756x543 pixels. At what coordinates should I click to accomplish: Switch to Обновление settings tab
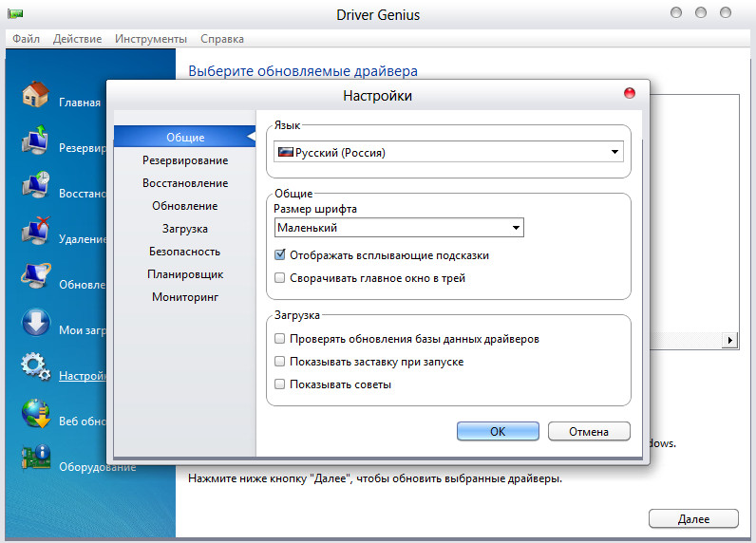tap(185, 206)
